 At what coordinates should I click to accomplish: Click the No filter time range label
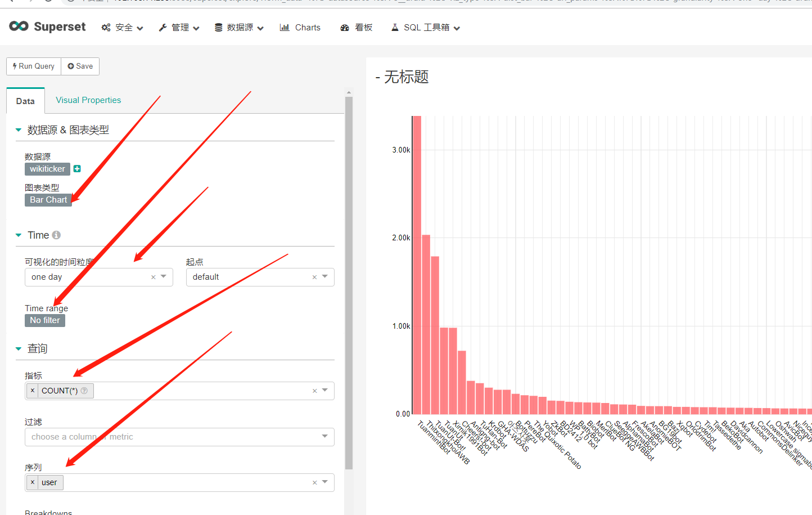tap(45, 320)
